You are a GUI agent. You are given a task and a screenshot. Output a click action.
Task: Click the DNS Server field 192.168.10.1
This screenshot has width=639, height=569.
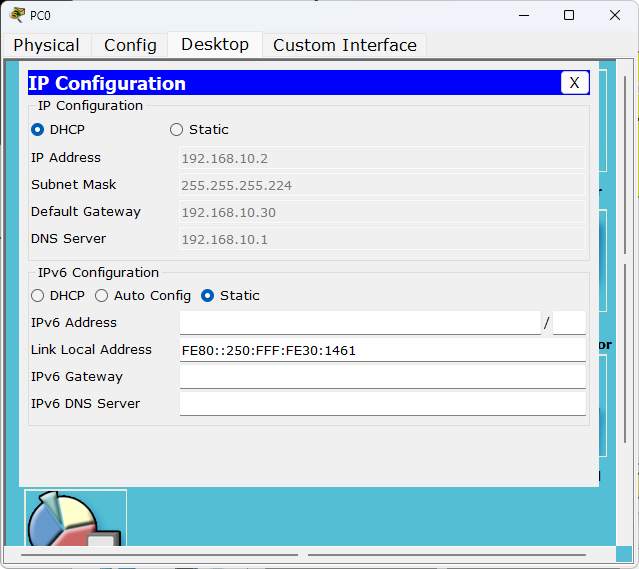(x=382, y=239)
